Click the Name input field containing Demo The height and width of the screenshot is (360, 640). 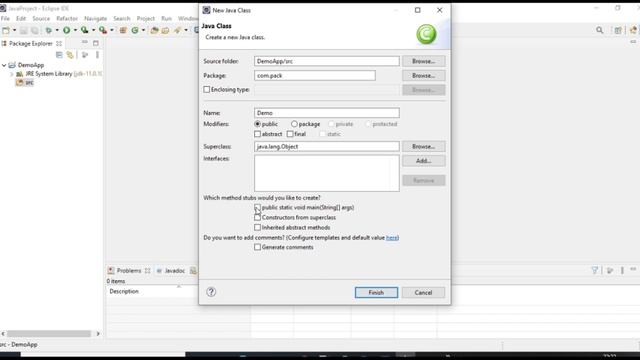tap(327, 113)
